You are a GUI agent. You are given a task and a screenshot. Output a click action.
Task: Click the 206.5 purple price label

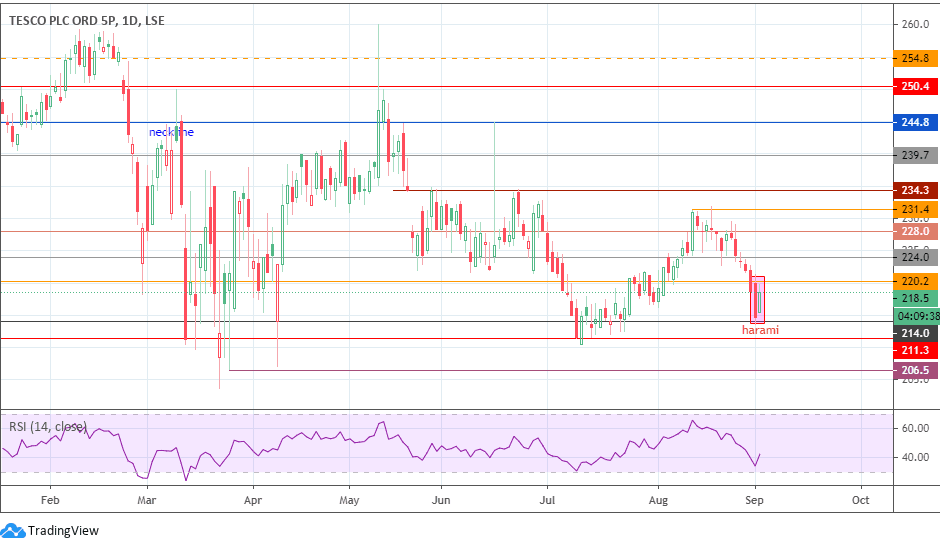pyautogui.click(x=915, y=371)
